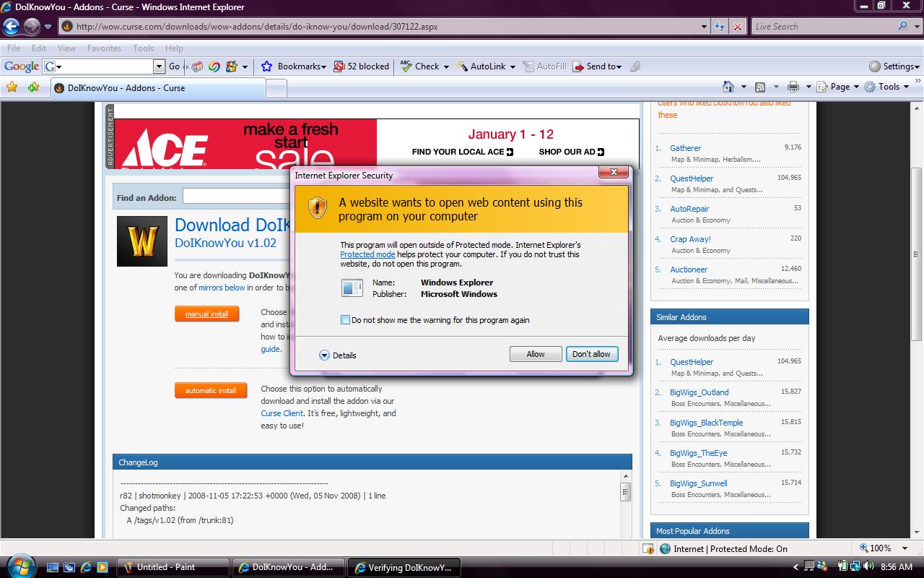
Task: Click the Home icon in the command bar
Action: tap(728, 87)
